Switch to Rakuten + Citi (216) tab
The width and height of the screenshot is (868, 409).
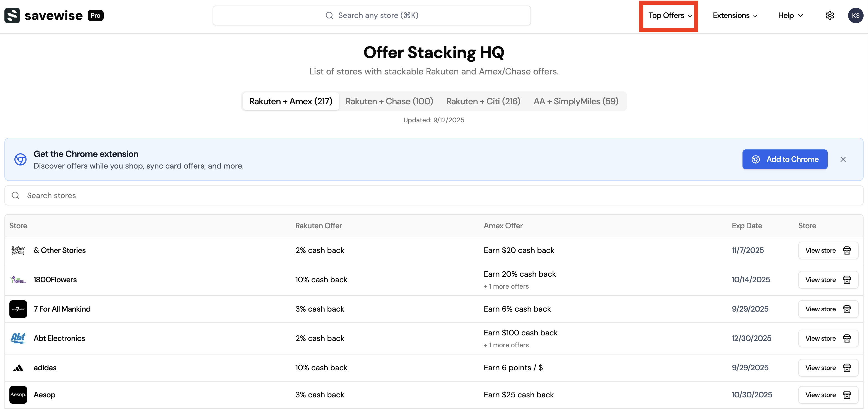tap(483, 101)
